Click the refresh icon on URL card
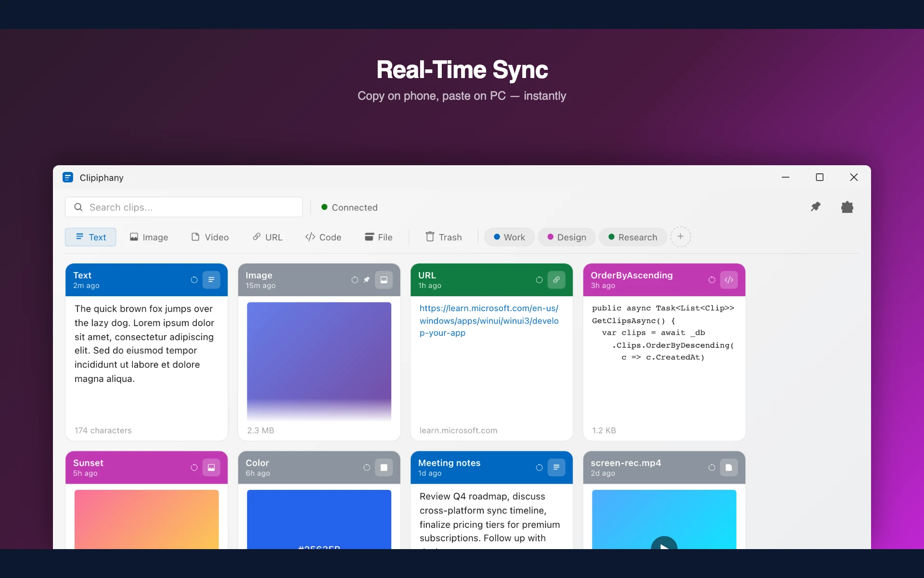The width and height of the screenshot is (924, 578). click(x=539, y=280)
